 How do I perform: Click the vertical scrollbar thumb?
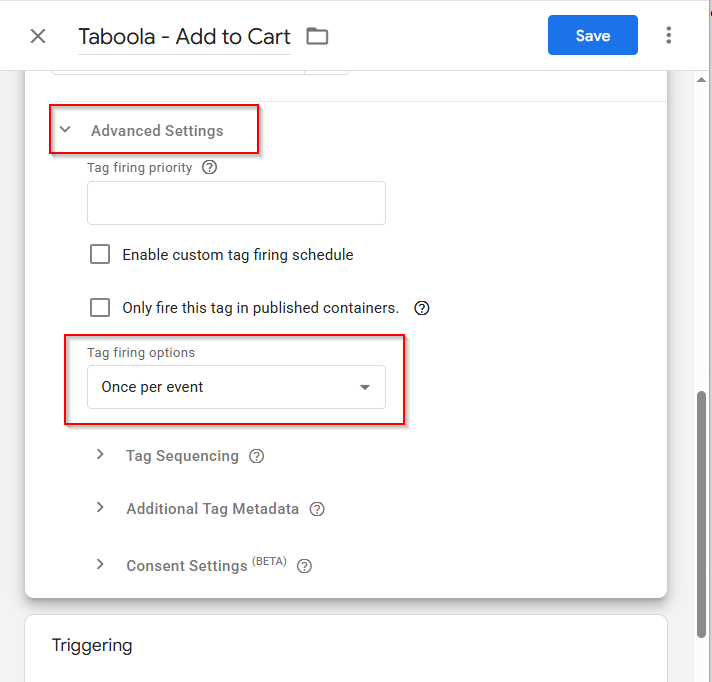[701, 514]
